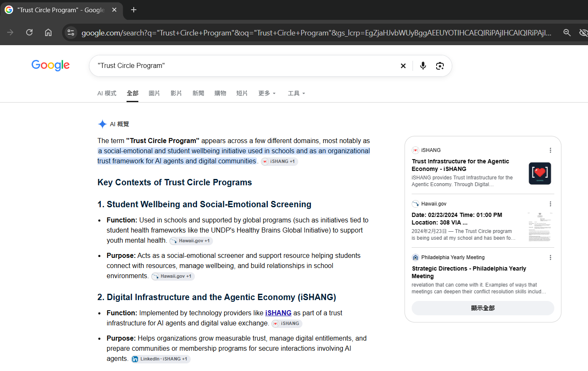Click Hawaii.gov +1 chip after youth mental health

point(191,241)
